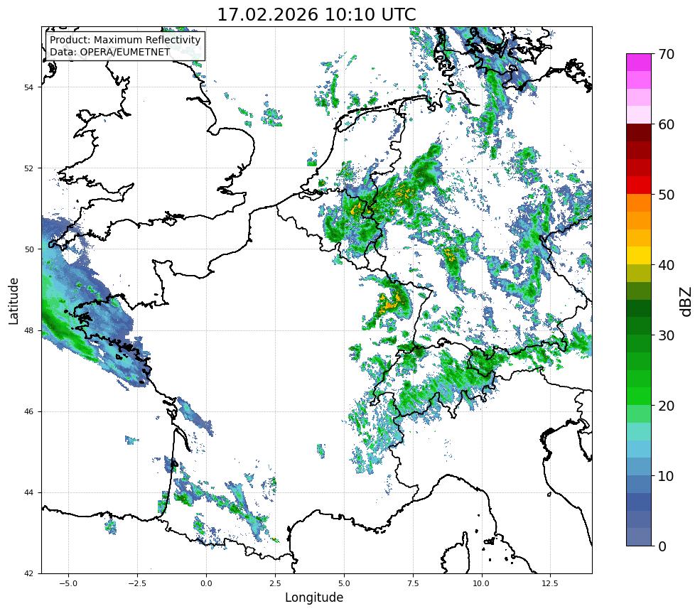This screenshot has height=611, width=700.
Task: Click the "Product: Maximum Reflectivity" legend line
Action: tap(125, 40)
